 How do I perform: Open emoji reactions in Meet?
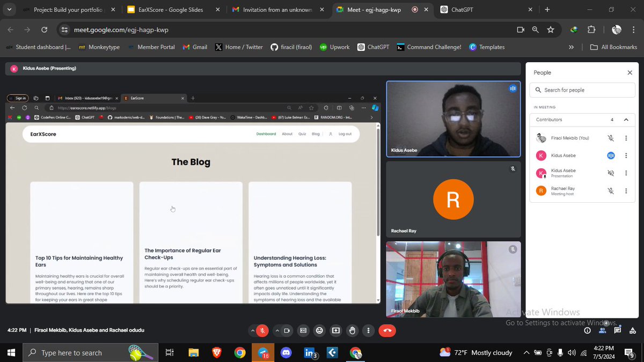320,331
